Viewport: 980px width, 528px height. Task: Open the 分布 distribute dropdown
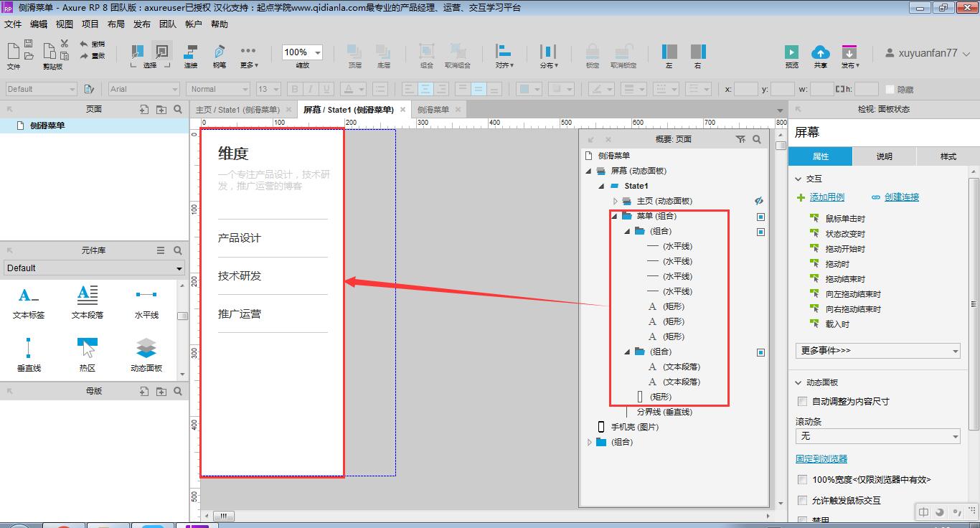[x=548, y=56]
